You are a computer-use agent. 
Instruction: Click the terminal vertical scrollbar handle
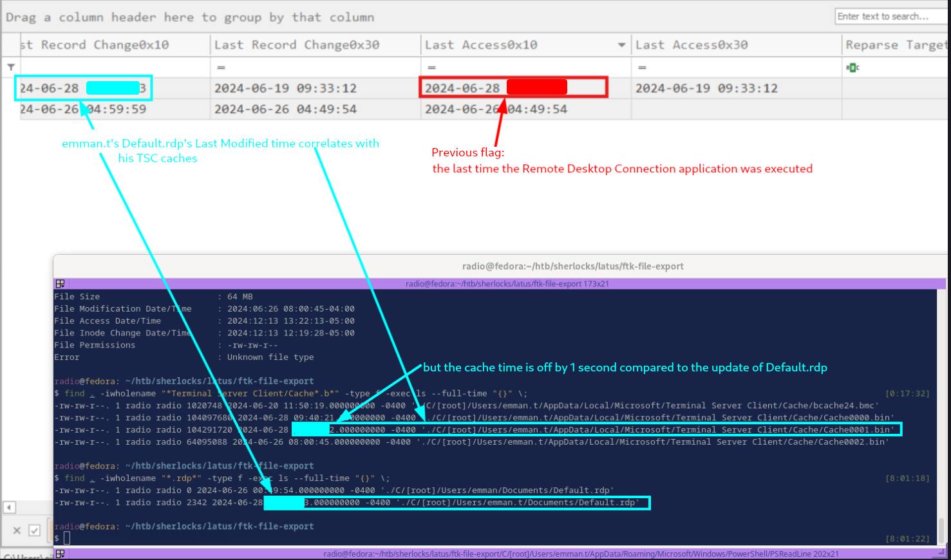941,530
